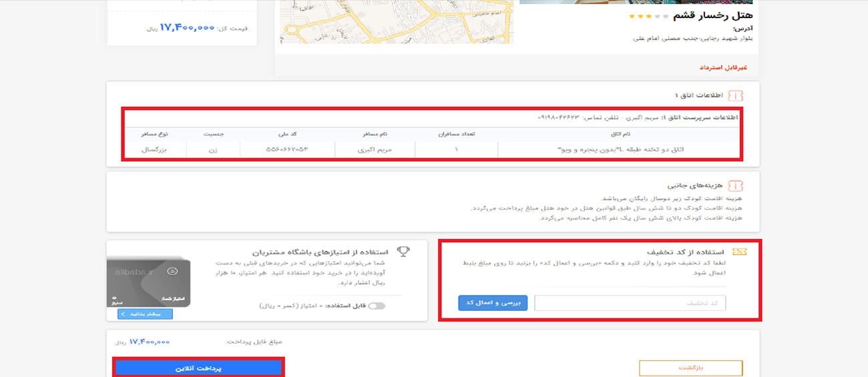868x377 pixels.
Task: Click the supervisor phone number ۰۹۱۹۸۰۴۲۶۲۳
Action: [560, 117]
